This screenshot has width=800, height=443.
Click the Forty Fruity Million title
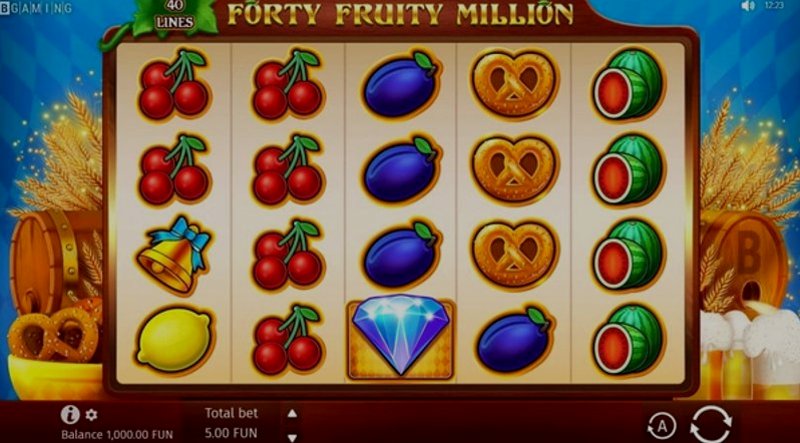[x=400, y=15]
